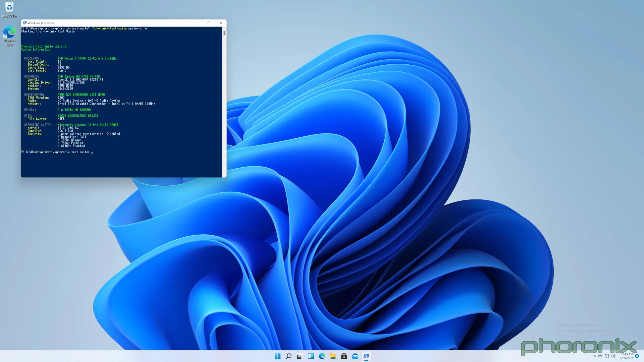Minimize the Windows PowerShell window
The image size is (644, 362).
click(197, 23)
